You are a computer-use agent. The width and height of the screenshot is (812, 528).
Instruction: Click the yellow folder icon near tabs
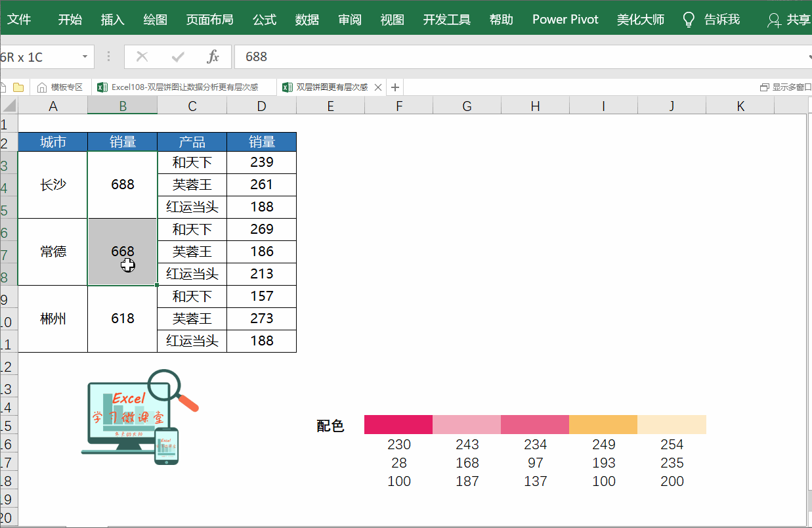tap(18, 87)
